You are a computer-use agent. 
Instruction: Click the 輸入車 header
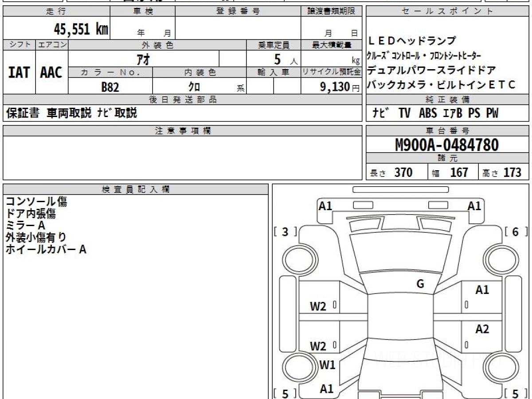pyautogui.click(x=274, y=72)
